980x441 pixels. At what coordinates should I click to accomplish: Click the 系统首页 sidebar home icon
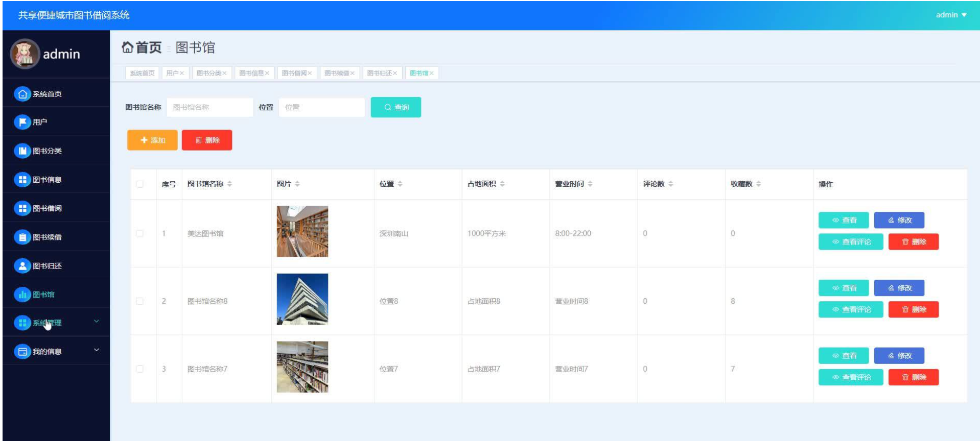pyautogui.click(x=22, y=94)
